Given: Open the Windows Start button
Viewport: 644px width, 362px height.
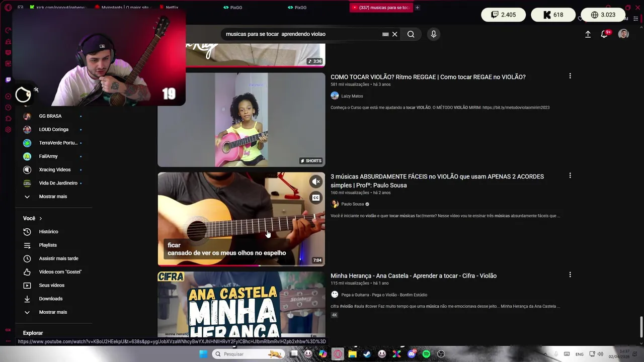Looking at the screenshot, I should pos(203,354).
